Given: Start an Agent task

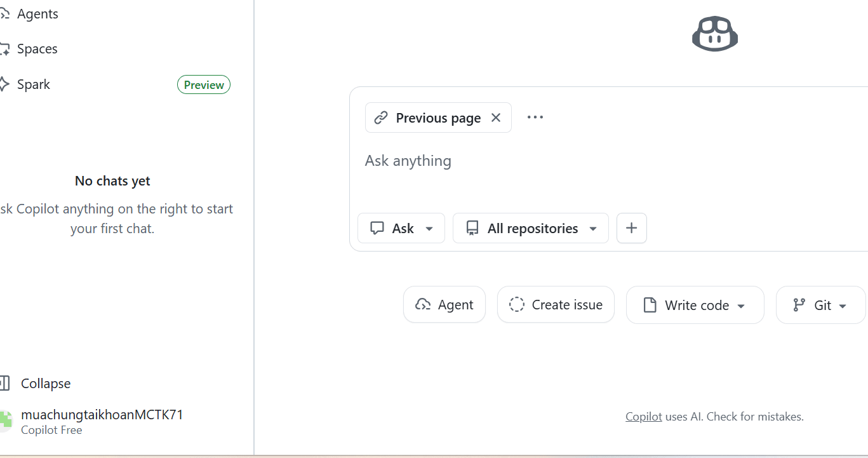Looking at the screenshot, I should click(x=444, y=305).
